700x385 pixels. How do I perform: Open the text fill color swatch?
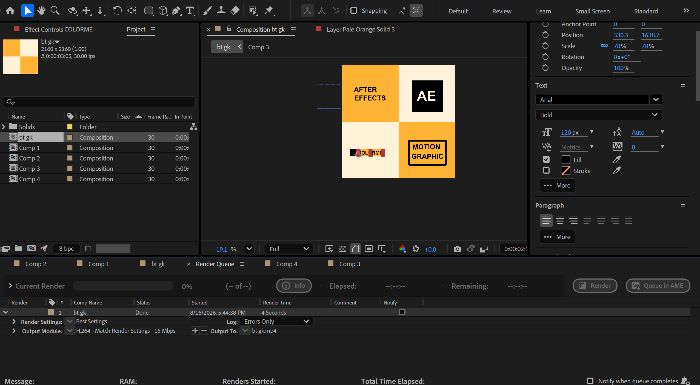566,159
